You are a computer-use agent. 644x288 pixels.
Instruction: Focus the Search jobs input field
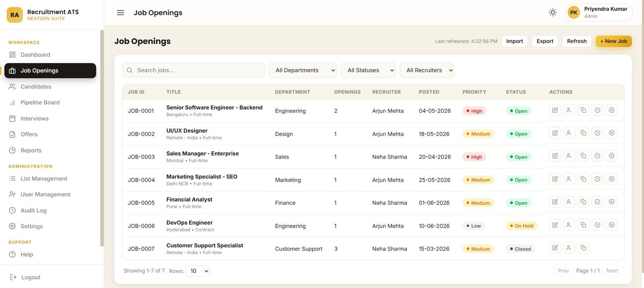coord(193,70)
